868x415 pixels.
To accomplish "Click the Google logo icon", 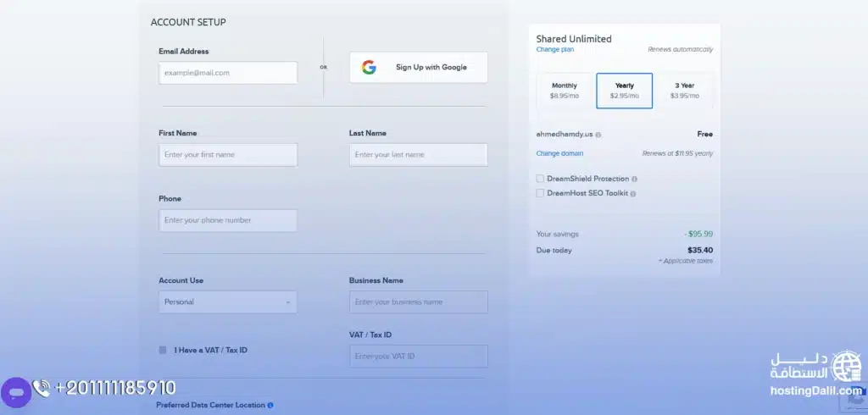I will (x=369, y=68).
